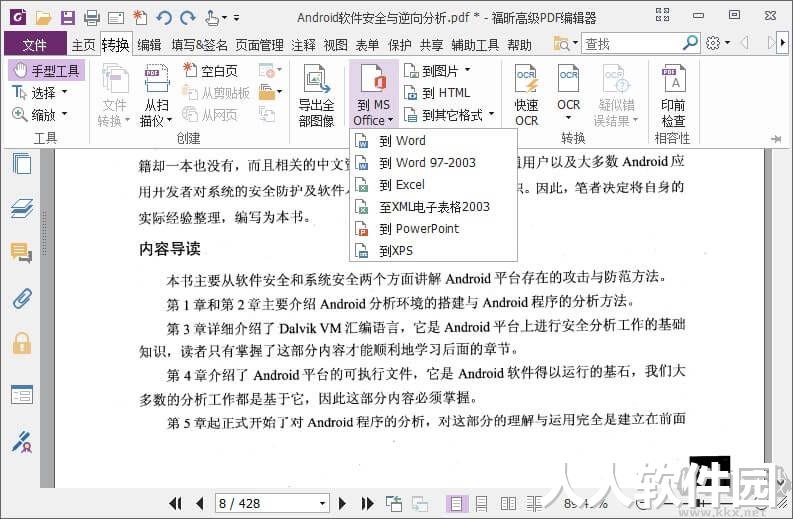Open the page thumbnails panel in sidebar
This screenshot has width=793, height=519.
point(22,164)
